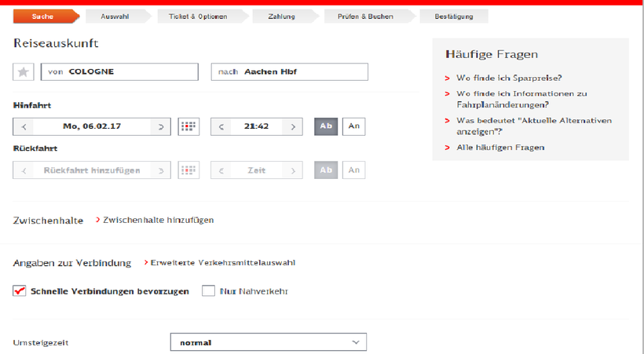Go to next day for Hinfahrt

tap(161, 126)
